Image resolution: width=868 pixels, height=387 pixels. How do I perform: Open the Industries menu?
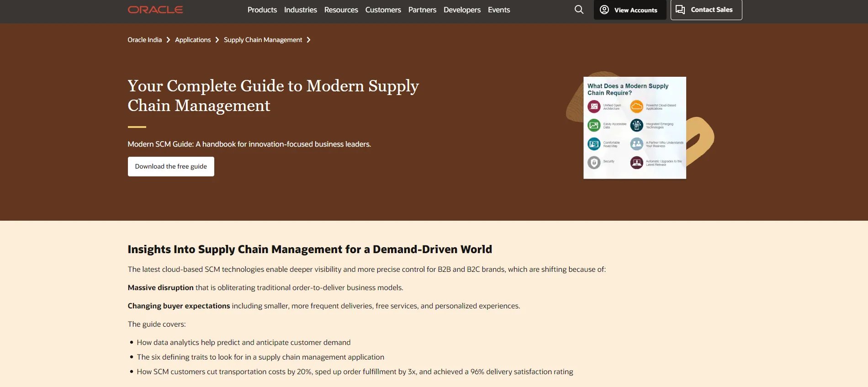tap(301, 10)
